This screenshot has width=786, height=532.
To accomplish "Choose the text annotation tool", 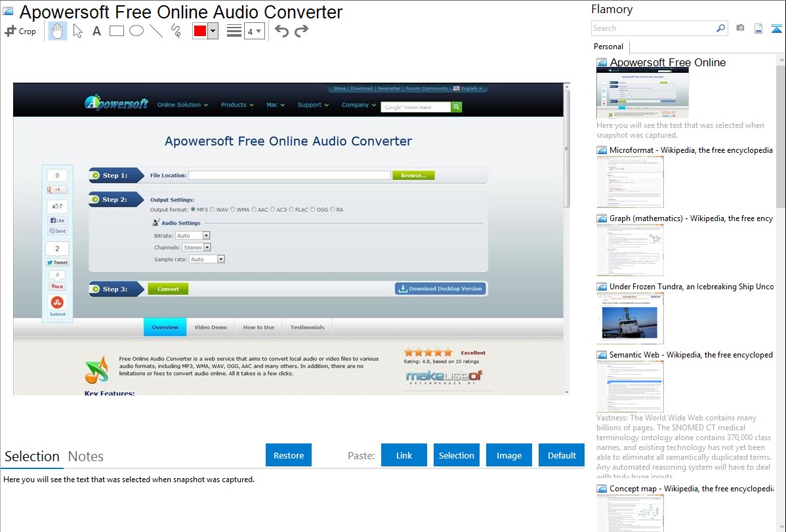I will click(x=96, y=31).
